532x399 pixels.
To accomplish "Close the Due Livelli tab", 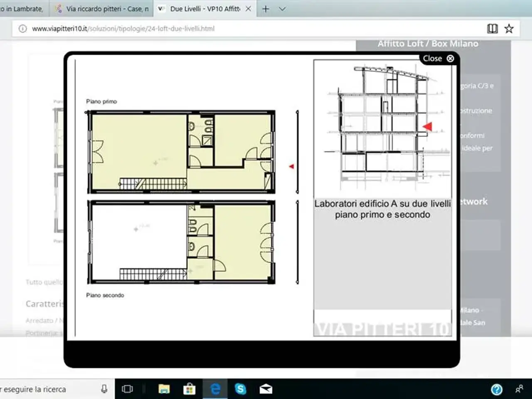I will tap(248, 9).
